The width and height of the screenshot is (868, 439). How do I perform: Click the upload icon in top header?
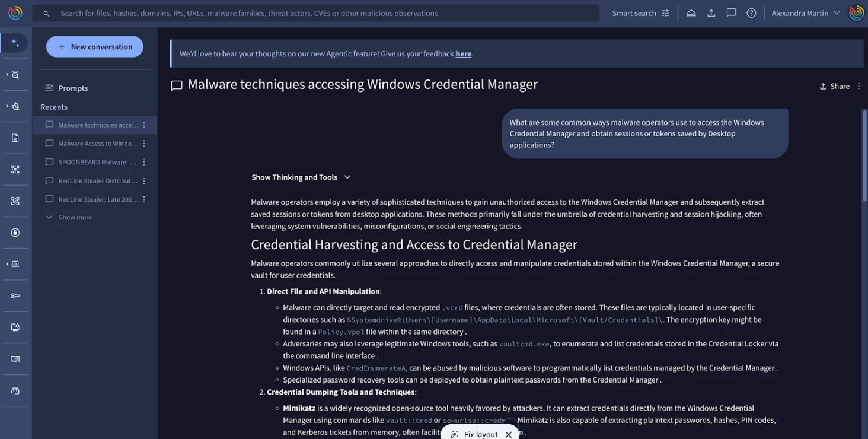click(x=711, y=13)
